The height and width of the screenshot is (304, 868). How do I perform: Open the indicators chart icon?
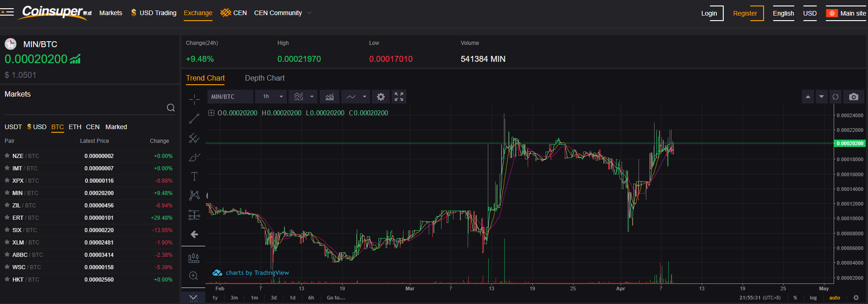pos(329,97)
